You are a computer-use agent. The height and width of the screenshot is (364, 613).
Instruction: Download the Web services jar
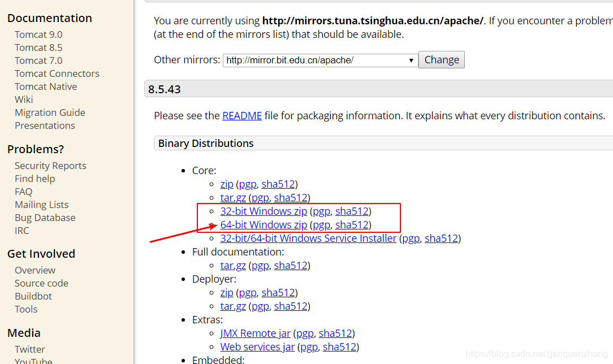click(x=257, y=347)
